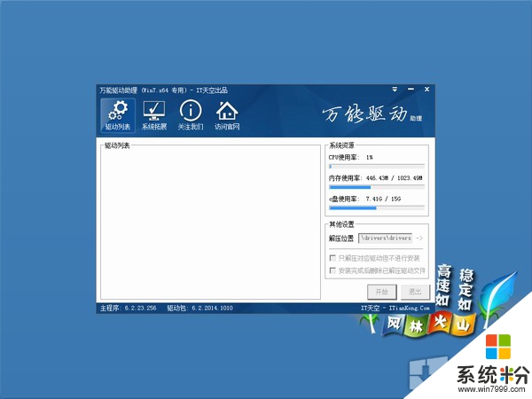
Task: Click the c盘使用率 7.41G / 15G value
Action: tap(383, 199)
